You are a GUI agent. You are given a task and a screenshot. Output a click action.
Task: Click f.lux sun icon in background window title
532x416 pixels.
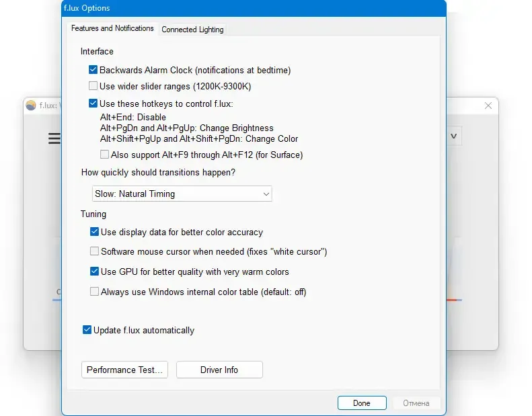[31, 106]
